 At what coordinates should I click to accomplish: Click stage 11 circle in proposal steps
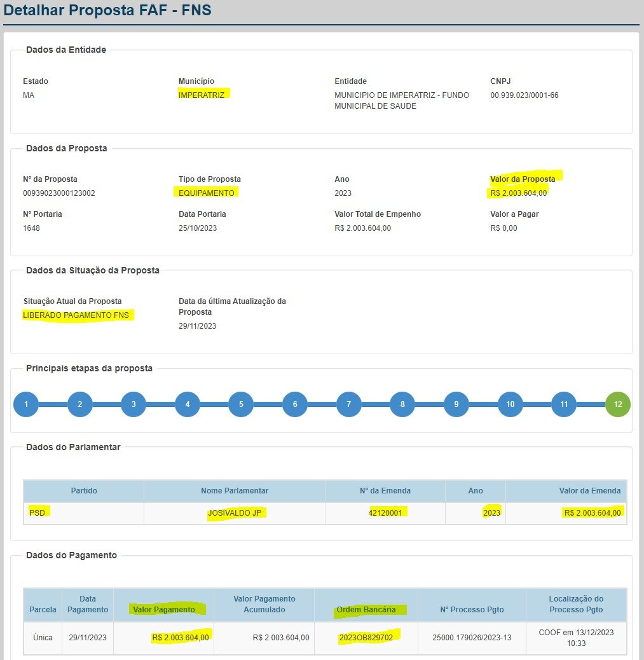click(564, 404)
